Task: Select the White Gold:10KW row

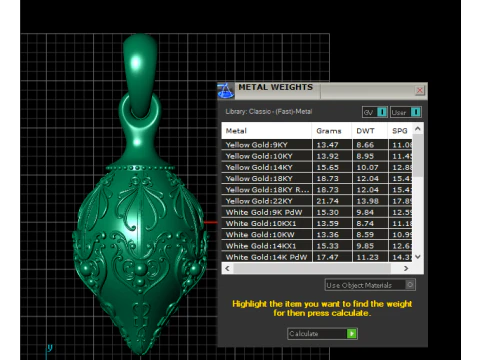Action: coord(317,235)
